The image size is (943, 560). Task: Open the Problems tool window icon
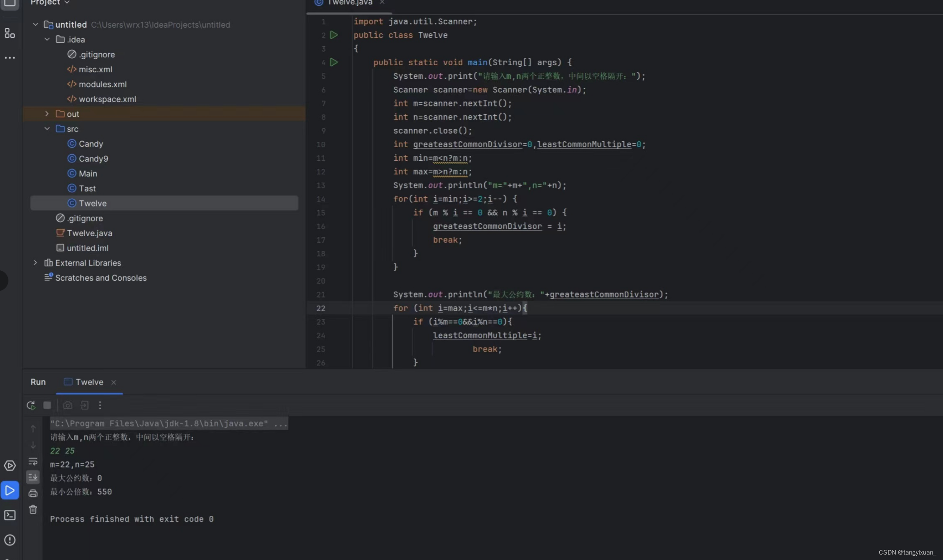click(10, 540)
